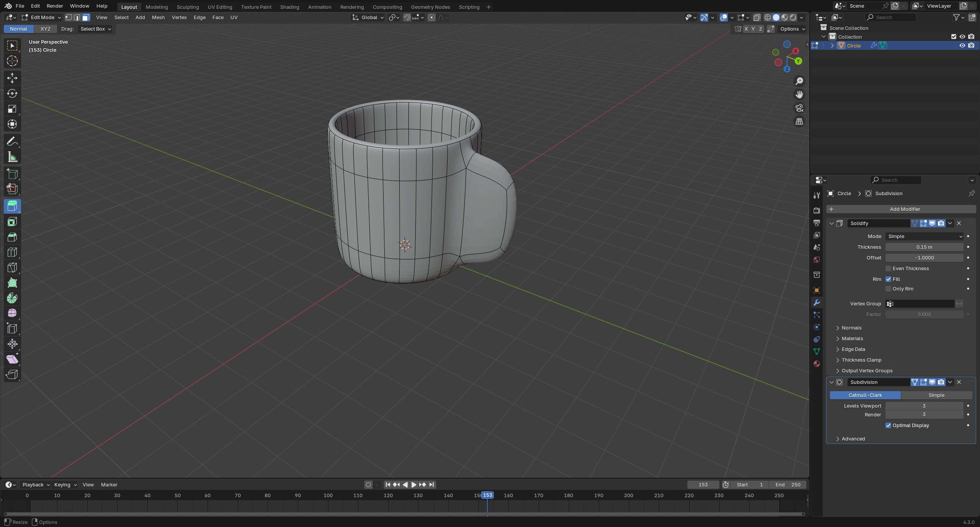Select the Extrude Region tool
This screenshot has height=527, width=980.
point(12,206)
